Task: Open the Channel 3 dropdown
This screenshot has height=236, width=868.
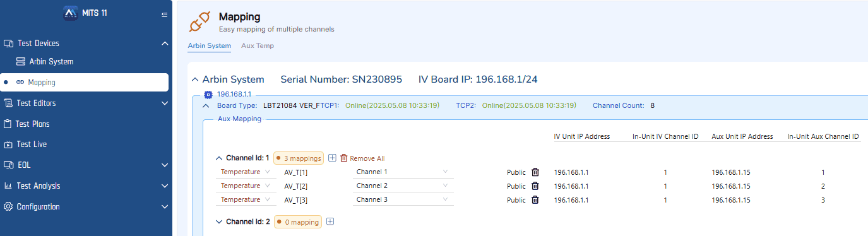Action: pos(403,199)
